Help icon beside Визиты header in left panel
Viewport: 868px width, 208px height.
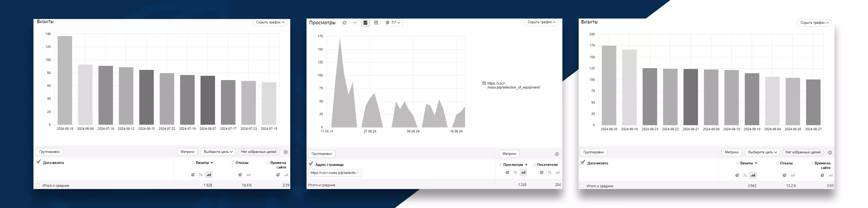coord(193,163)
